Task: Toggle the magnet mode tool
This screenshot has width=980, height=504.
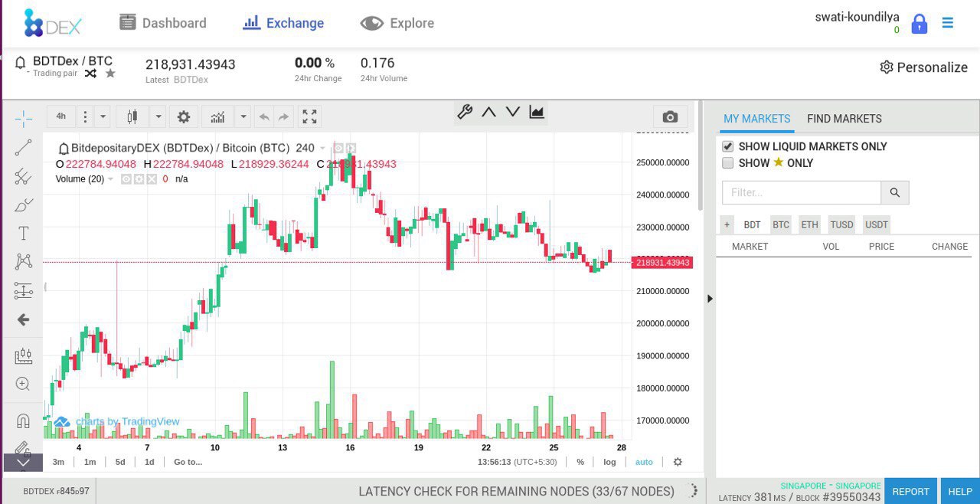Action: tap(24, 421)
